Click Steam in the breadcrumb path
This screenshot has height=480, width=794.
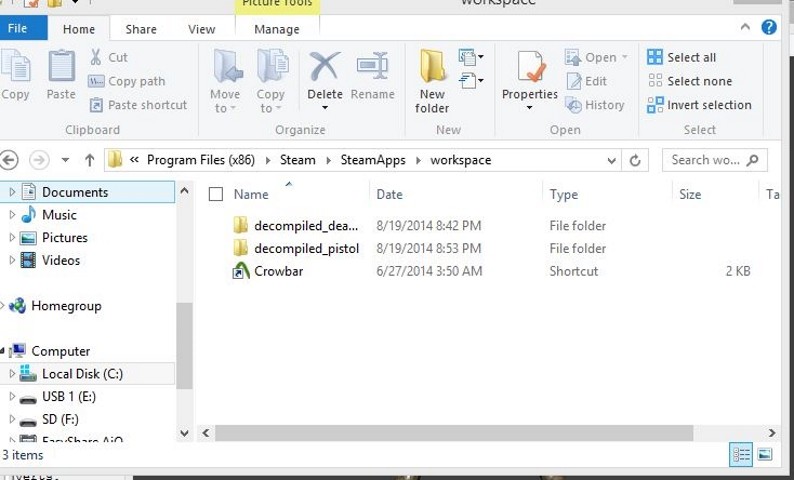(x=297, y=160)
